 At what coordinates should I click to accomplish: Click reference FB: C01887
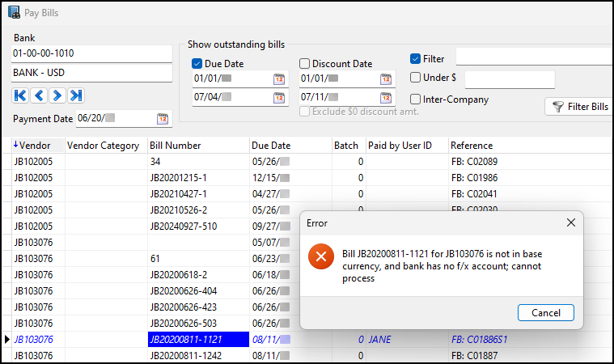coord(474,355)
